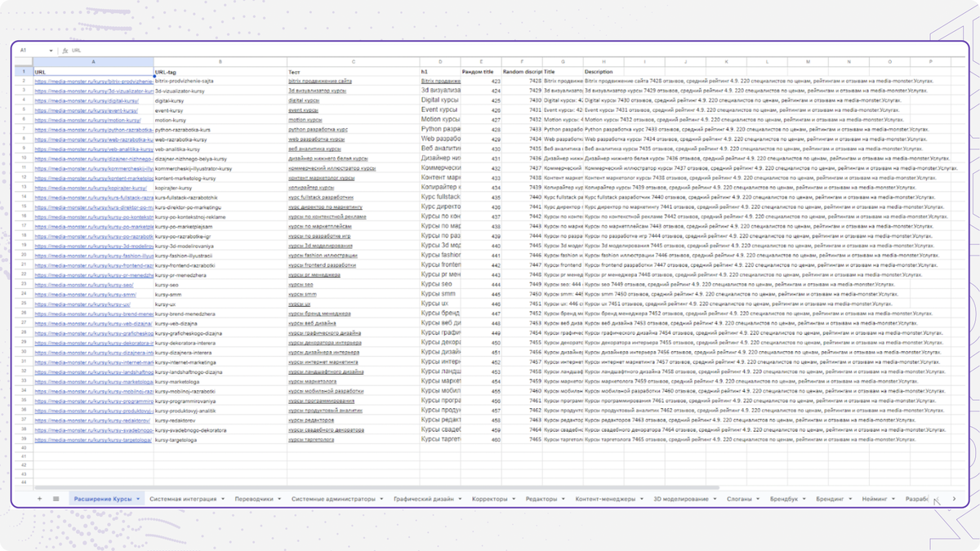980x551 pixels.
Task: Select row 1 header number
Action: click(24, 72)
